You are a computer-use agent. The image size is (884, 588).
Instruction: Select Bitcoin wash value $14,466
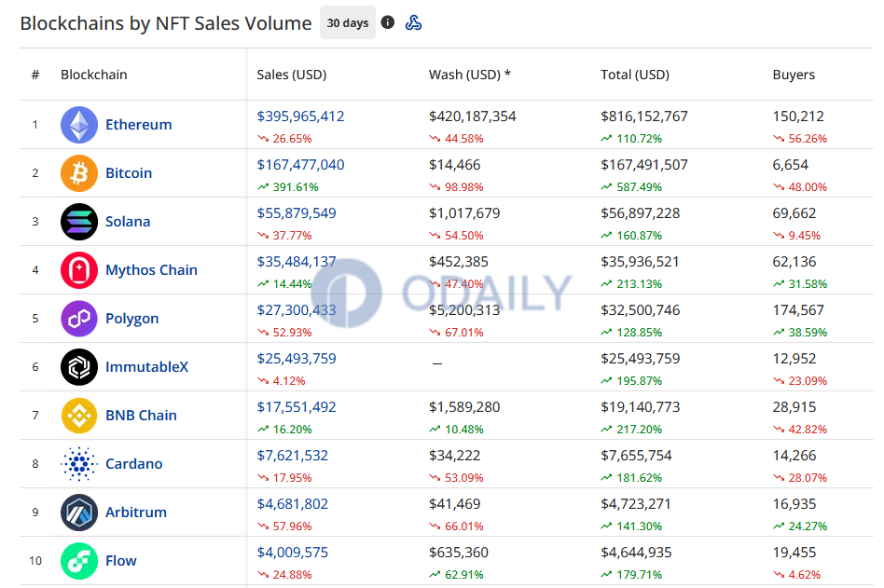pos(454,164)
